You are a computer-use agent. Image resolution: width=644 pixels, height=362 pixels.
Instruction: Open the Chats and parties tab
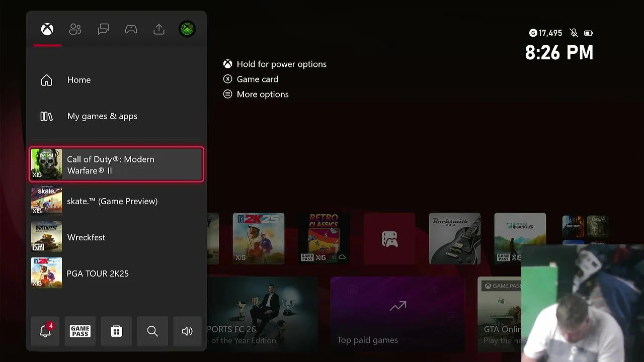103,29
